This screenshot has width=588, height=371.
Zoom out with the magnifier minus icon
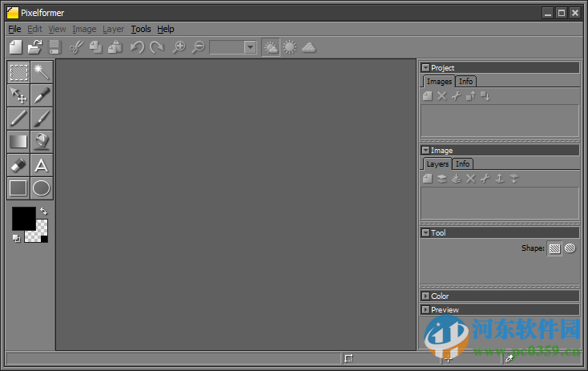[198, 47]
